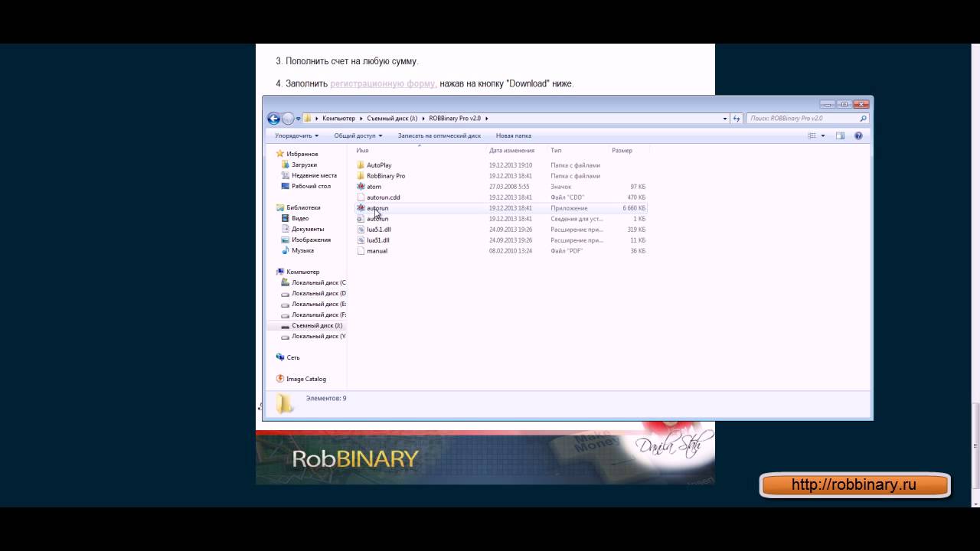The width and height of the screenshot is (980, 551).
Task: Click the 08.02.2010 13:24 date cell
Action: click(x=511, y=251)
